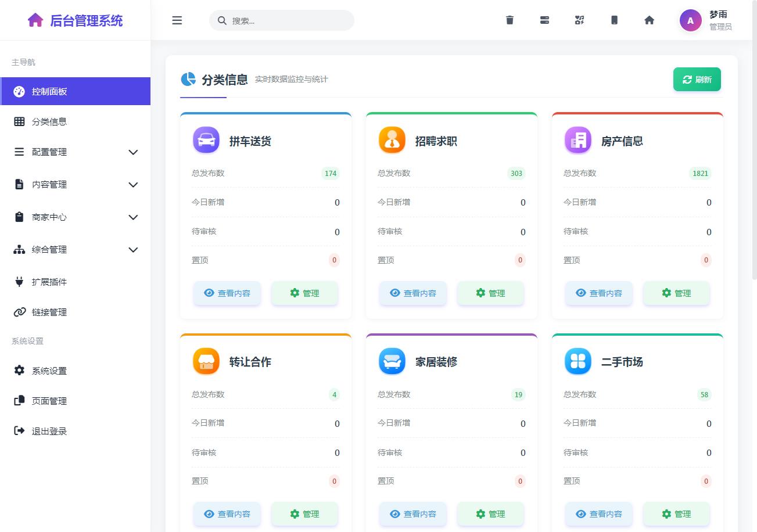
Task: Expand the 配置管理 menu
Action: [76, 152]
